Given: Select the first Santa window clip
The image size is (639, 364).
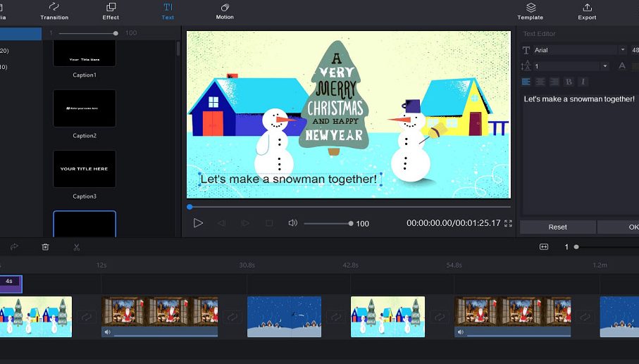Looking at the screenshot, I should tap(160, 317).
